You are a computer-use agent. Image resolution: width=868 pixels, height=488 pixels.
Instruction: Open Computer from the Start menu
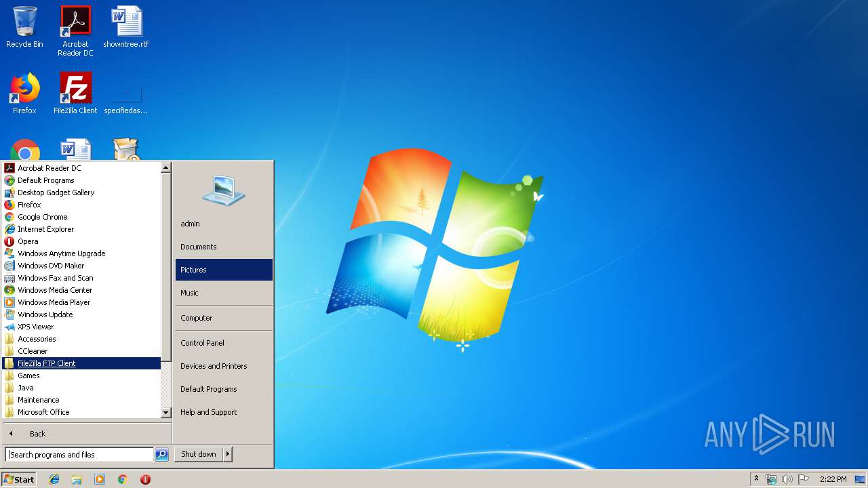pyautogui.click(x=224, y=318)
